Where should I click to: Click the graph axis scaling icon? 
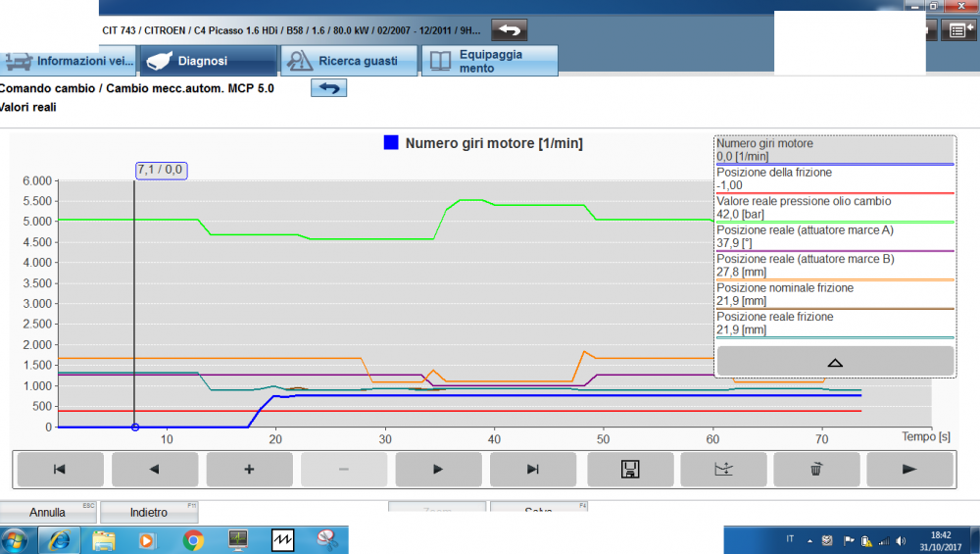(723, 469)
